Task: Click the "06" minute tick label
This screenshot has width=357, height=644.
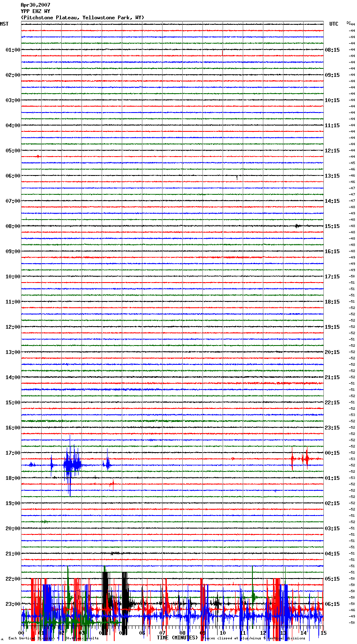Action: 142,633
